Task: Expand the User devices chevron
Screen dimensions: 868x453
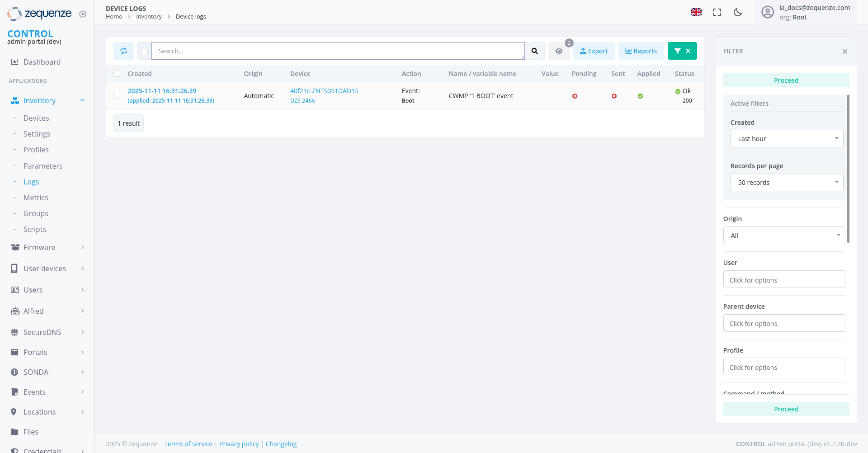Action: click(82, 269)
